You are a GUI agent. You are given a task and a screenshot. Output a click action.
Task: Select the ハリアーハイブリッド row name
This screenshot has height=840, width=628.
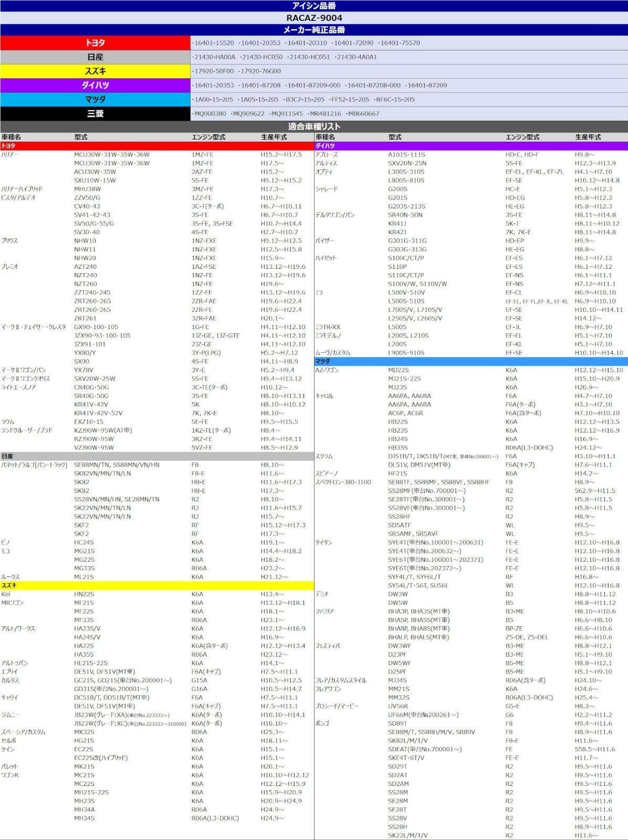pos(22,189)
